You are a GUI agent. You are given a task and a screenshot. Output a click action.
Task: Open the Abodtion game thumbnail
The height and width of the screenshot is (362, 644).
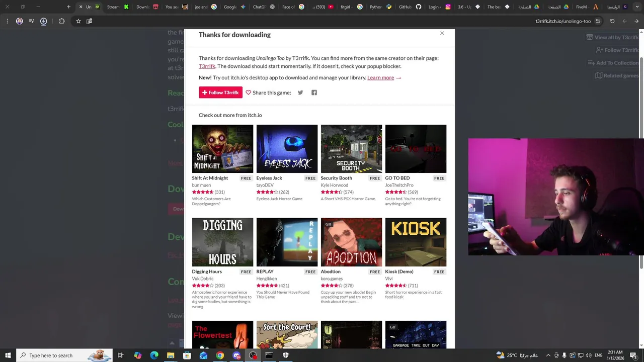[351, 242]
